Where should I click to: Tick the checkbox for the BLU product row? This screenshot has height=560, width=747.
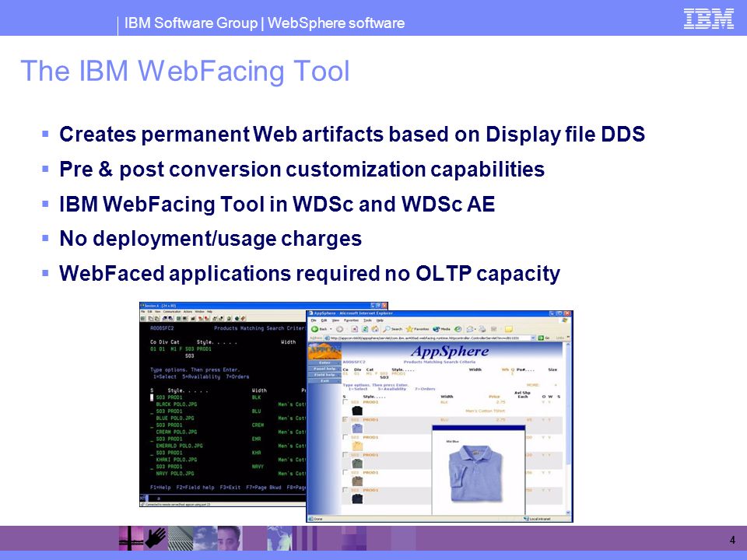pos(345,419)
